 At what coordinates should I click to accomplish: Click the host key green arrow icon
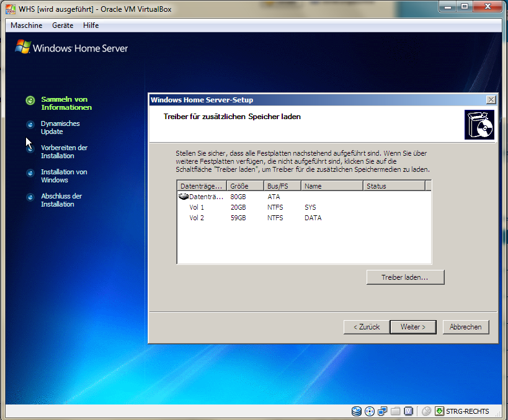439,411
